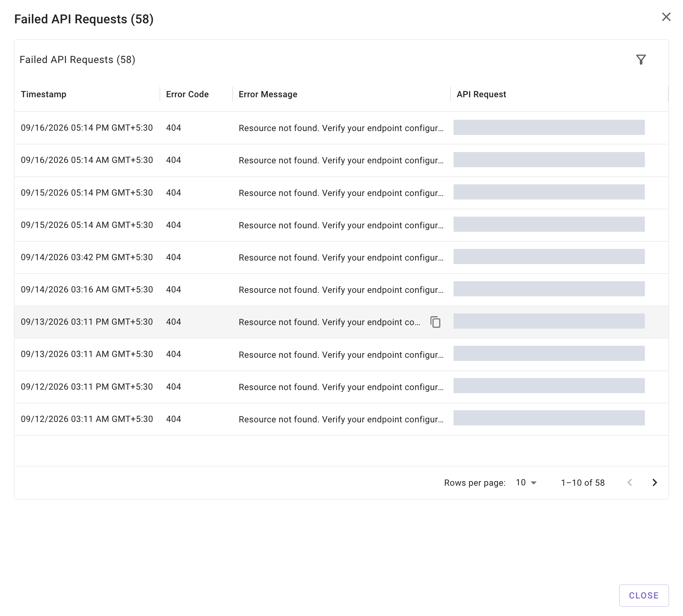
Task: Copy error message of 09/13/2026 03:11 PM row
Action: pyautogui.click(x=435, y=322)
